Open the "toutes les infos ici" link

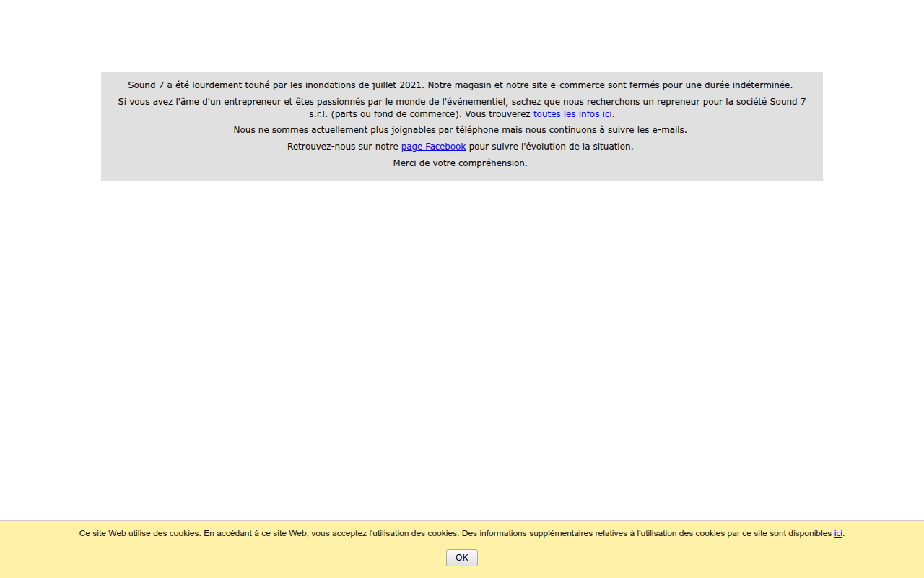click(x=572, y=114)
